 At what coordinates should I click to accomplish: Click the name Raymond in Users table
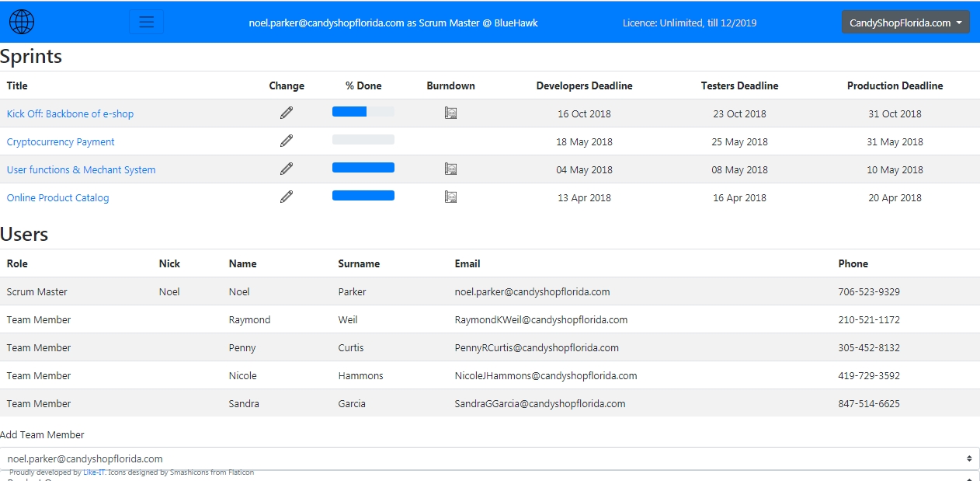(249, 319)
